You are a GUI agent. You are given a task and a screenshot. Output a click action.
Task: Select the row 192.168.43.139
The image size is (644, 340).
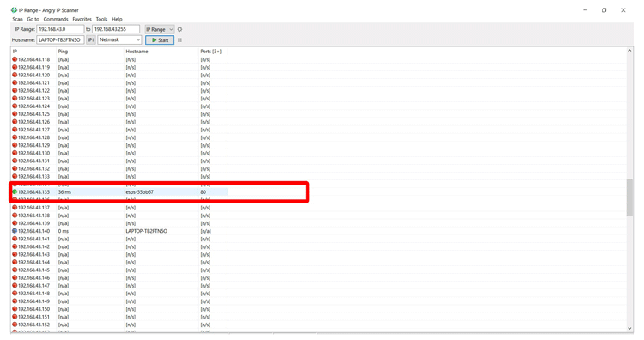119,223
